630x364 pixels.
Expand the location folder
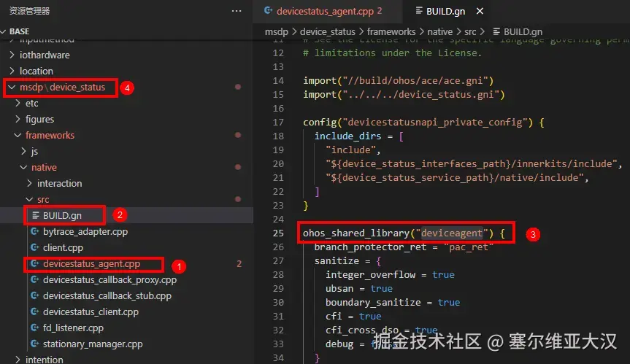point(12,71)
